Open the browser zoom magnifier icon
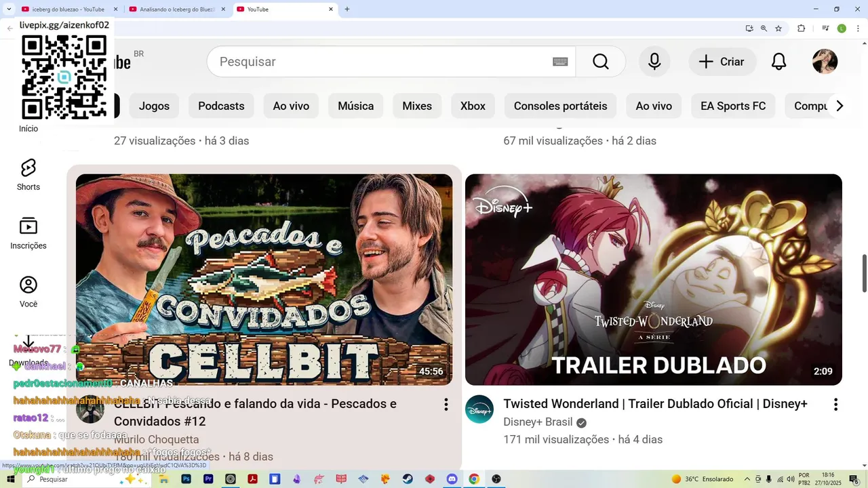Viewport: 868px width, 488px height. pos(764,28)
